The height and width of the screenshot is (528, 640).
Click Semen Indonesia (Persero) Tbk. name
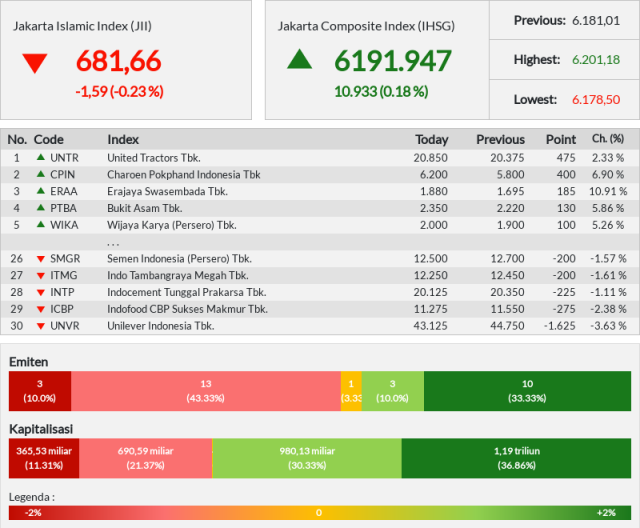coord(180,259)
